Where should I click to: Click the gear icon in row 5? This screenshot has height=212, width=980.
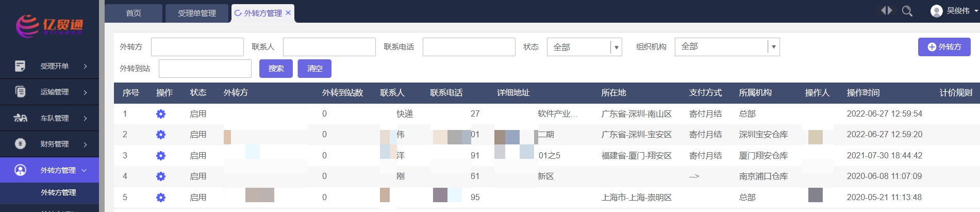click(x=161, y=198)
